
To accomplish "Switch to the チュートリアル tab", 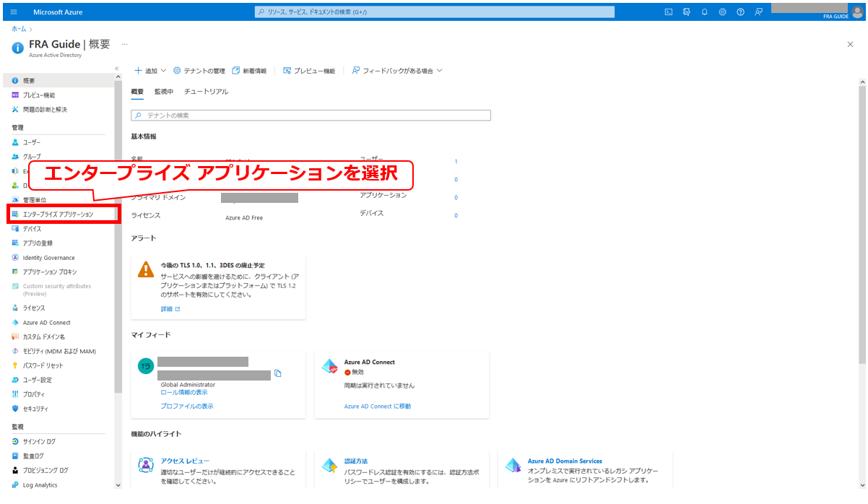I will point(206,92).
